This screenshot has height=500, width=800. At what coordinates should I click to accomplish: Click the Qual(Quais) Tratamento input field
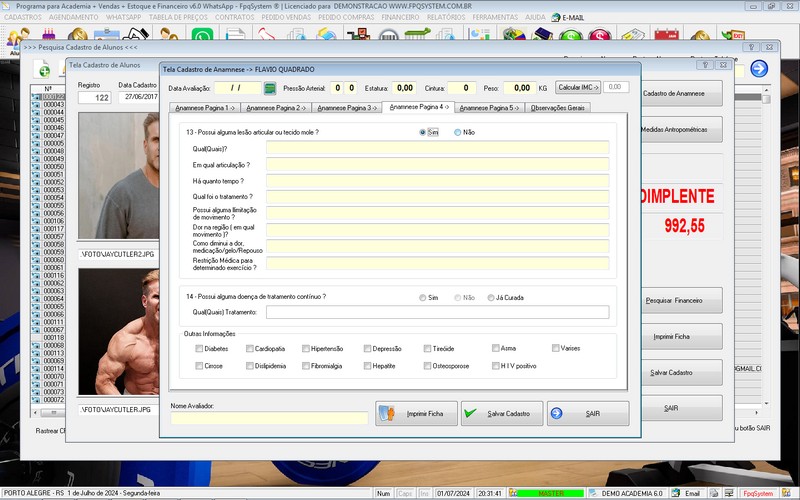pyautogui.click(x=437, y=312)
